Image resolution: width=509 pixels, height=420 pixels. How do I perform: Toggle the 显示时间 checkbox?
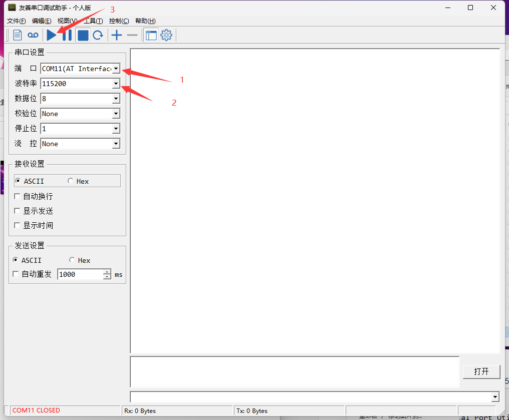click(18, 225)
